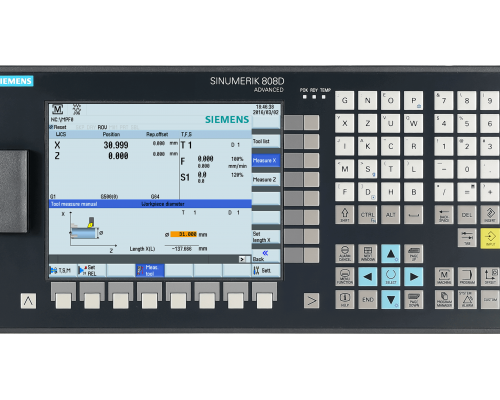Hit the NEXT WINDOW key
The width and height of the screenshot is (500, 400).
coord(368,254)
